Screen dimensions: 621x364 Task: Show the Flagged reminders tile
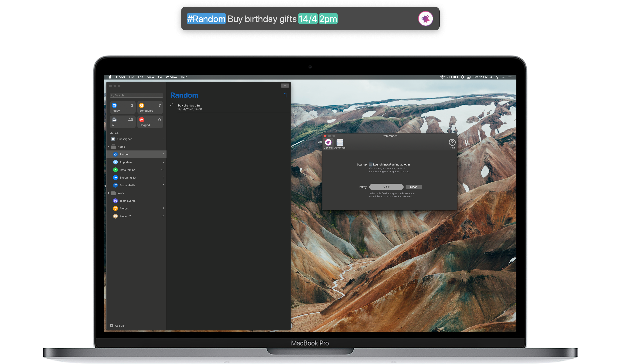click(150, 122)
